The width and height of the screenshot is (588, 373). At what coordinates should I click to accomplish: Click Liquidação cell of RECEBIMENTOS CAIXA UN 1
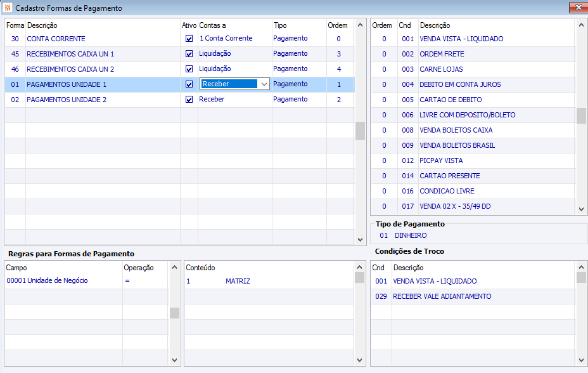click(215, 54)
